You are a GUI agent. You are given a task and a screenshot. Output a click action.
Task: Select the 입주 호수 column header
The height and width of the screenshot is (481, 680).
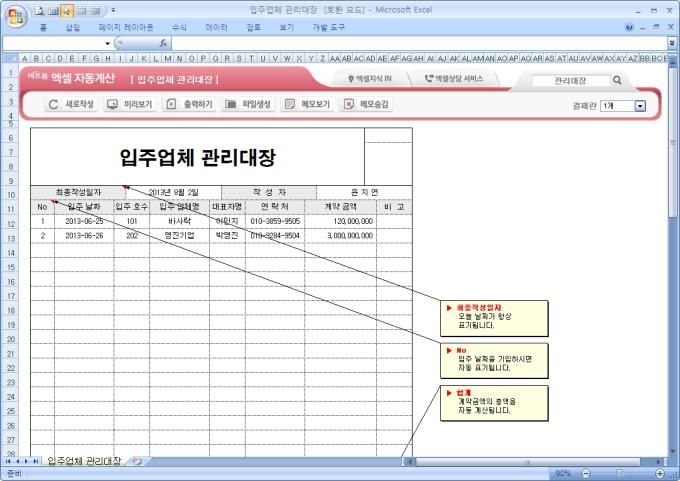(x=132, y=207)
